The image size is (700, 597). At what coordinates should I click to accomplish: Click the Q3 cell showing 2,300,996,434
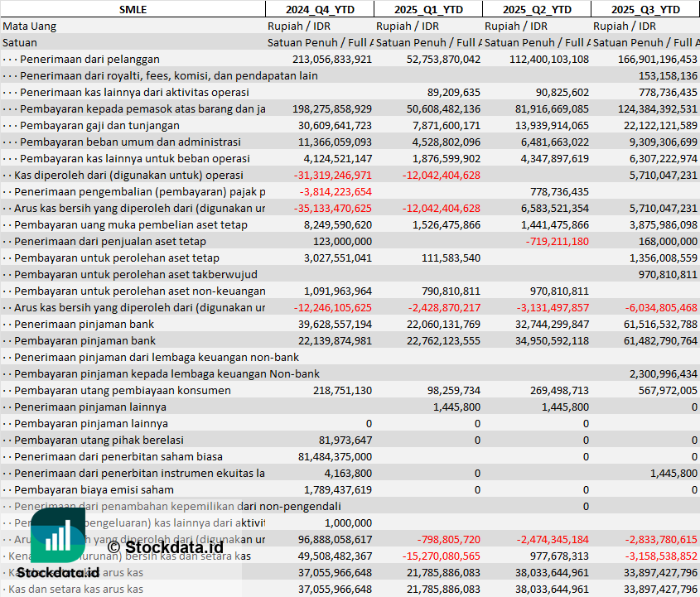(663, 373)
